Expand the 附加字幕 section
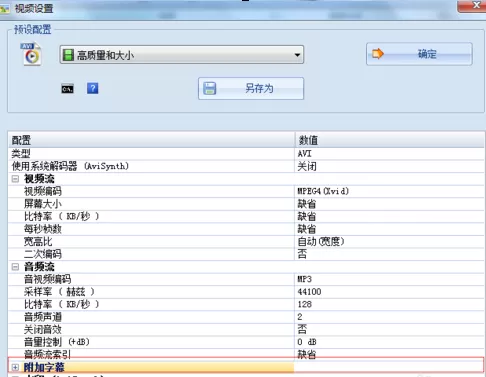Image resolution: width=486 pixels, height=377 pixels. pyautogui.click(x=15, y=367)
